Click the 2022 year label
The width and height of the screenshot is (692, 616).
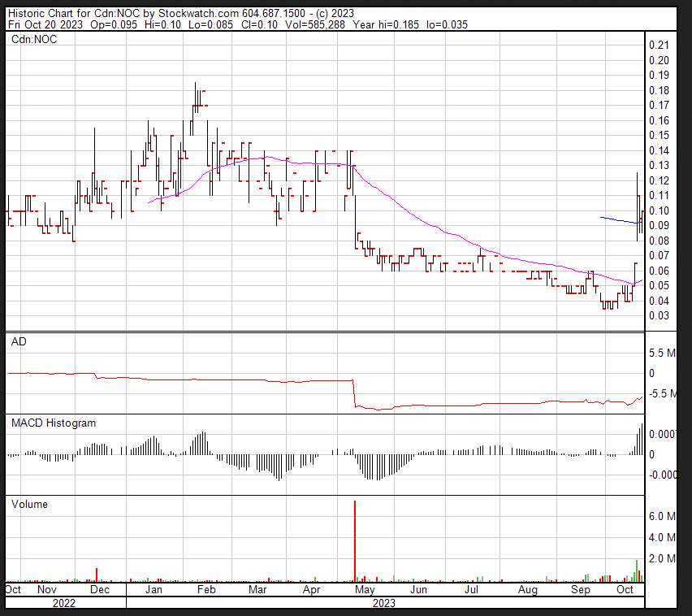point(63,603)
